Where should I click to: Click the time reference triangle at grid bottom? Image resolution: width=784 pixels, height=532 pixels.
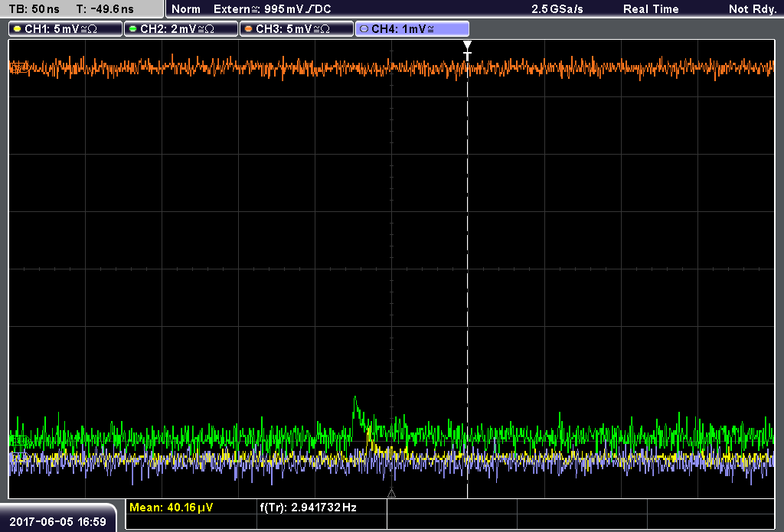391,494
